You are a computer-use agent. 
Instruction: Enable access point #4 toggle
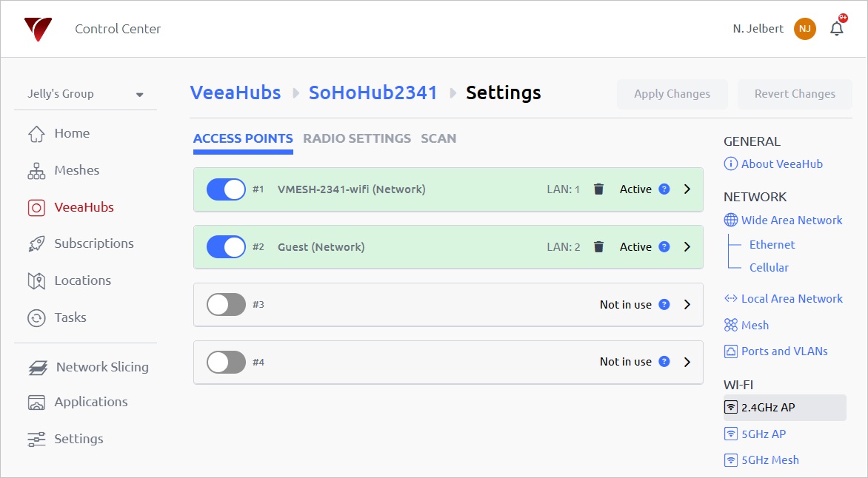coord(226,362)
